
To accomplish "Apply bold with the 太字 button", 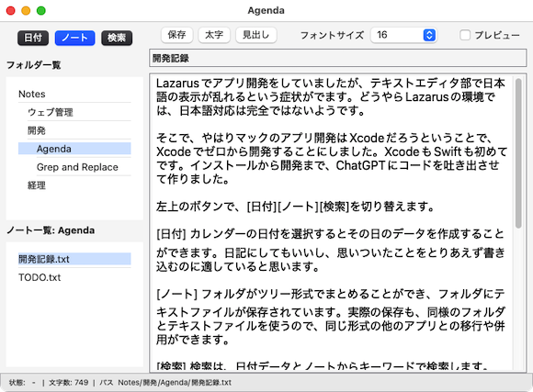I will point(214,35).
